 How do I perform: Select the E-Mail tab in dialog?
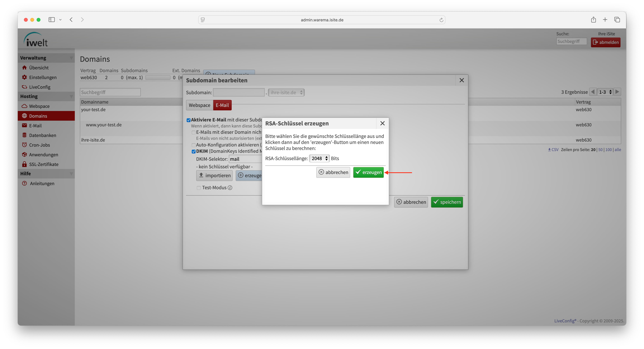coord(222,105)
